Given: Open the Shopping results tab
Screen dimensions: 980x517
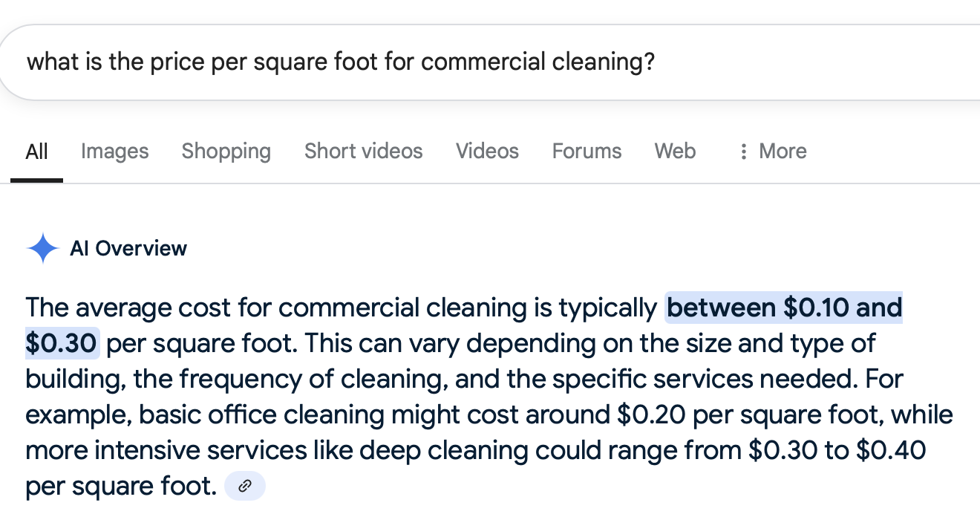Looking at the screenshot, I should [226, 152].
